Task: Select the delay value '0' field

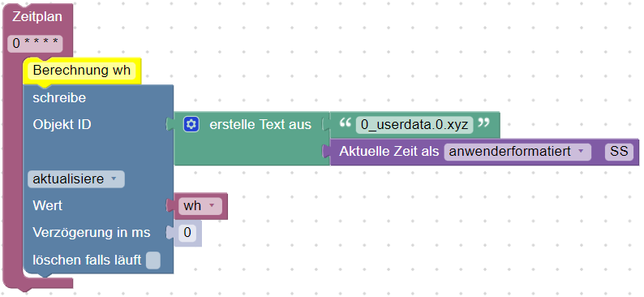Action: 187,233
